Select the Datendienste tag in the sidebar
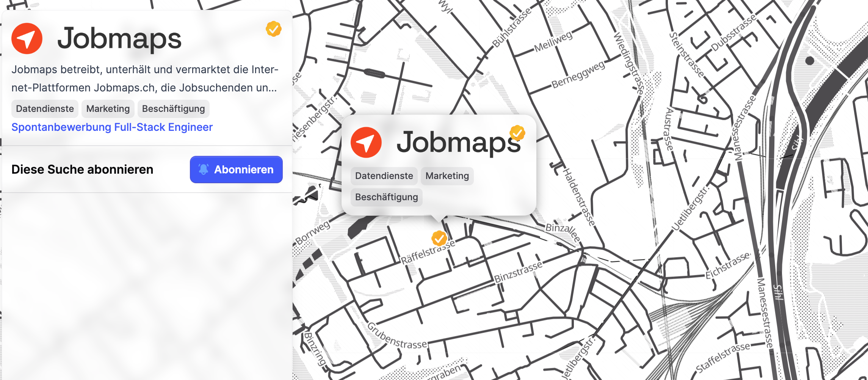 pyautogui.click(x=44, y=108)
